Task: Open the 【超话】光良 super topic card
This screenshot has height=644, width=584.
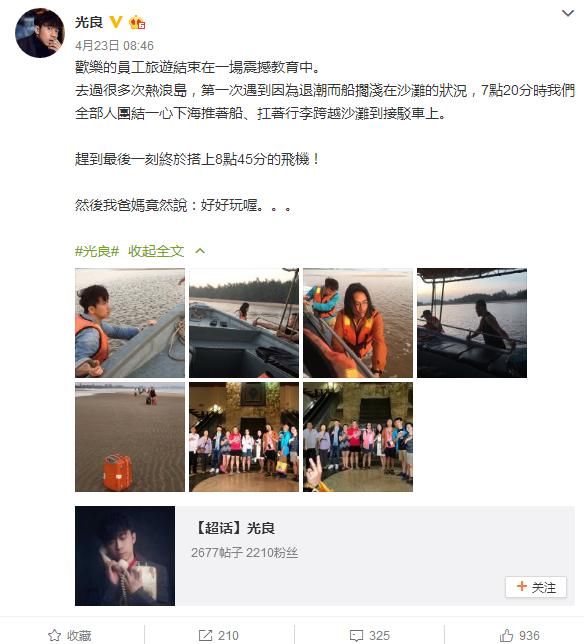Action: click(324, 556)
